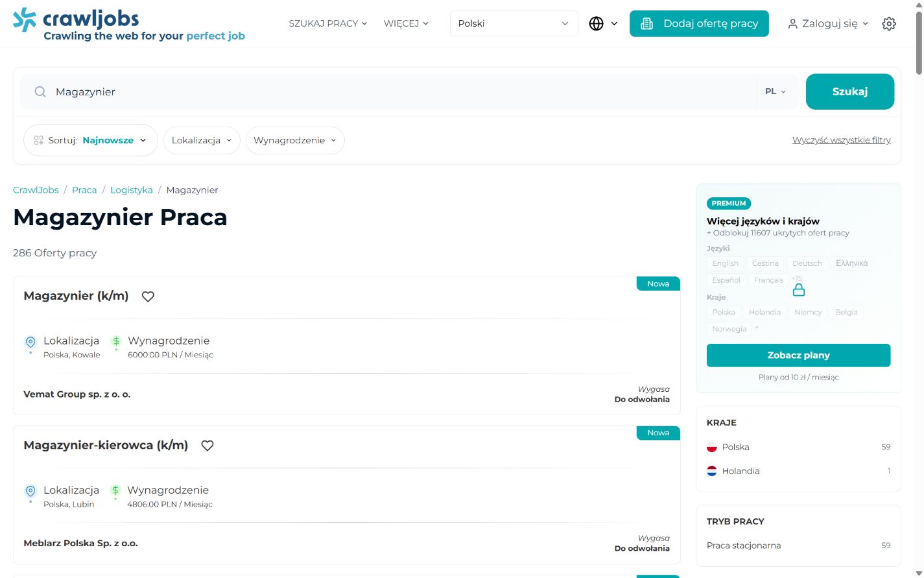Click the user icon next to Zaloguj się
Screen dimensions: 924x578
[x=792, y=24]
